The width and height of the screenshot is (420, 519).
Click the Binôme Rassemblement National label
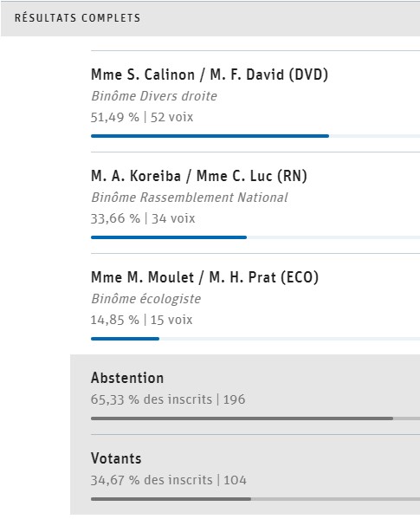point(190,198)
